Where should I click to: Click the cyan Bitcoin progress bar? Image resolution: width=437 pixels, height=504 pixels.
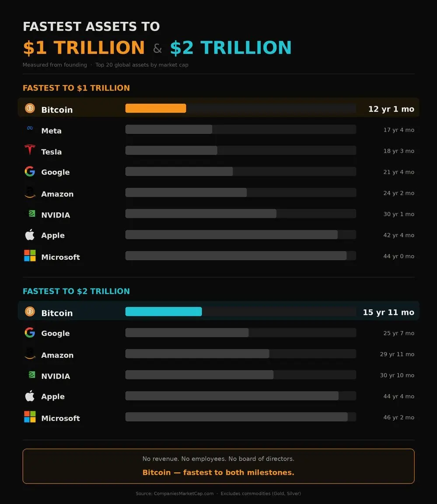point(164,311)
